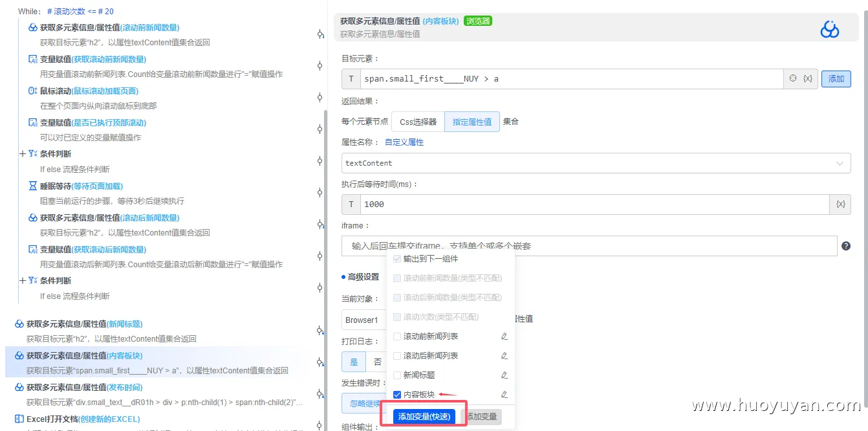Click the {x} icon next to the 1000 wait field
868x431 pixels.
[840, 204]
